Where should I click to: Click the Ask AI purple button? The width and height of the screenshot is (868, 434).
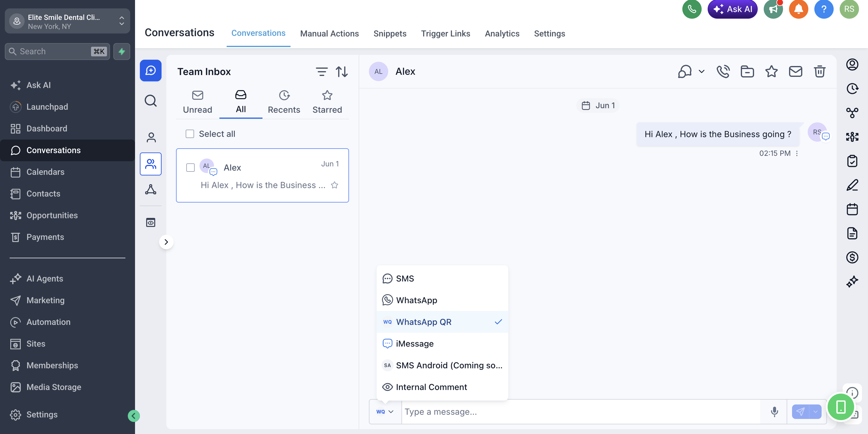pyautogui.click(x=732, y=9)
